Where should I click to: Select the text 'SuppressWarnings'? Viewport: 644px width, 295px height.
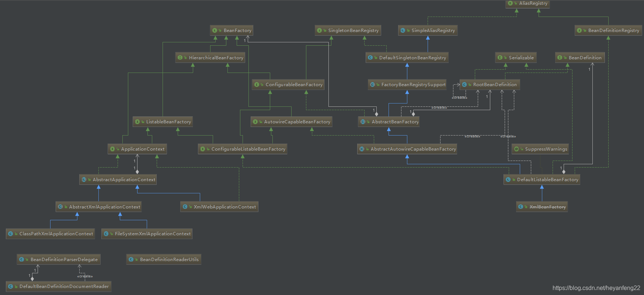pyautogui.click(x=546, y=149)
